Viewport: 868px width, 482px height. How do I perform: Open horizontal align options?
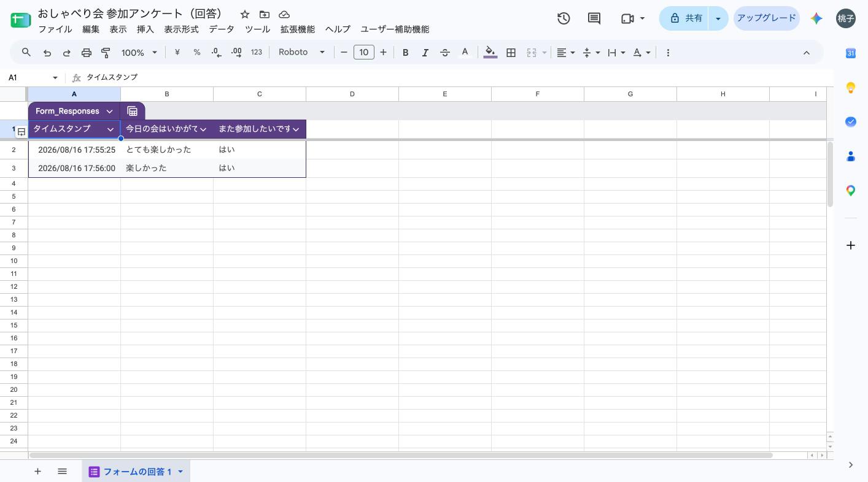565,53
